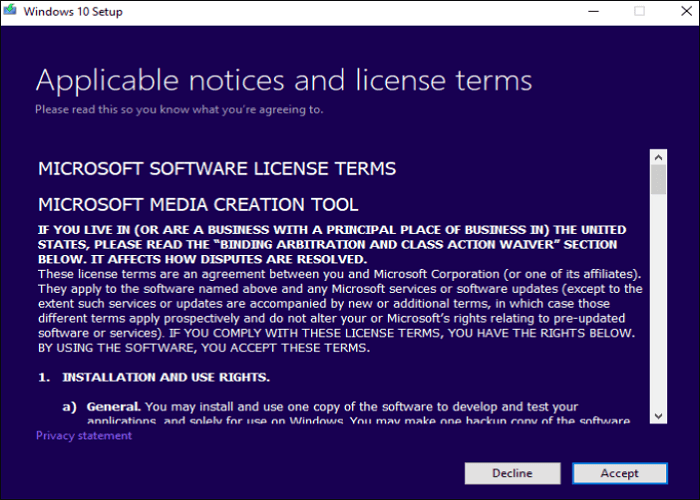Open the Privacy statement link

point(84,436)
